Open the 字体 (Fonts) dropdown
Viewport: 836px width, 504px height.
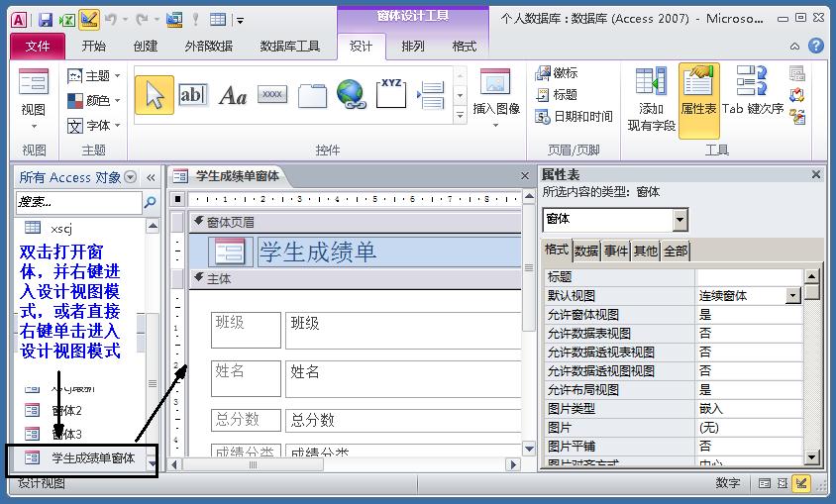(x=93, y=126)
